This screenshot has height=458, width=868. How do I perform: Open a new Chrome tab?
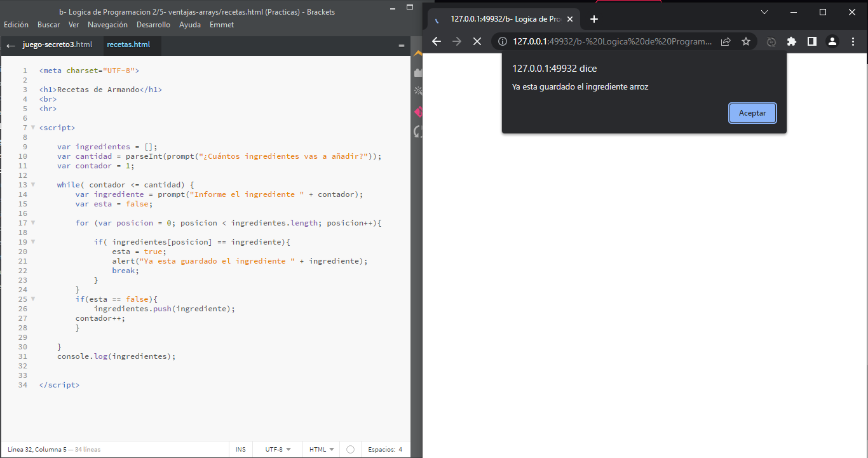coord(594,19)
